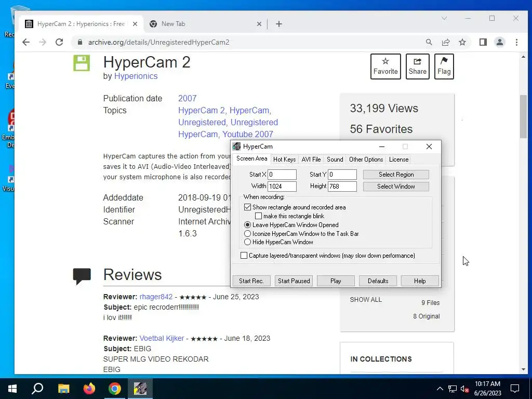Image resolution: width=532 pixels, height=399 pixels.
Task: Open Chrome three-dot menu
Action: [x=516, y=42]
